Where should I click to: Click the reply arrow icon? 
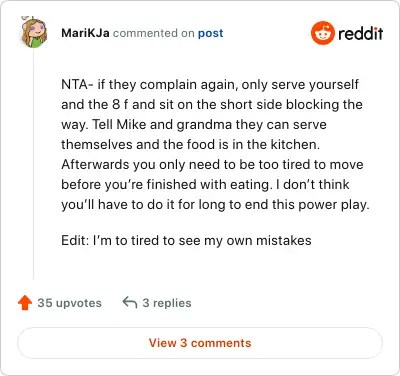point(130,303)
